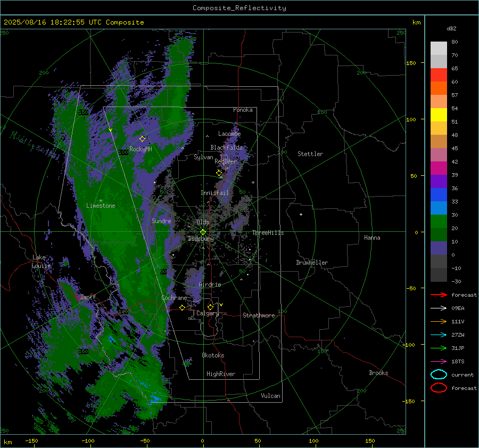Click the yellow V marker northwest of RockyMH
479x448 pixels.
[110, 131]
